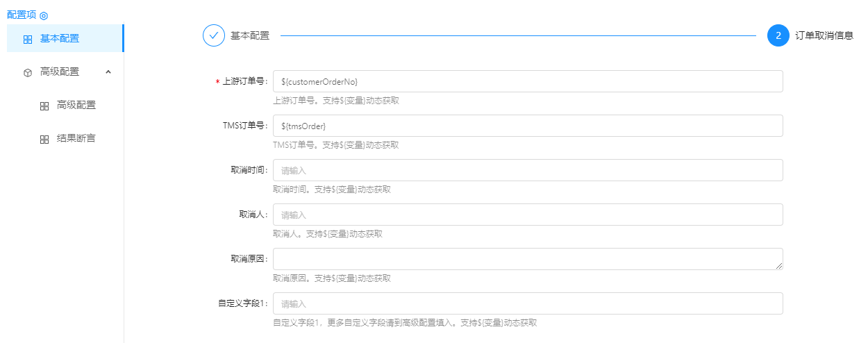The height and width of the screenshot is (343, 868).
Task: Click the step 2 number circle
Action: point(778,35)
